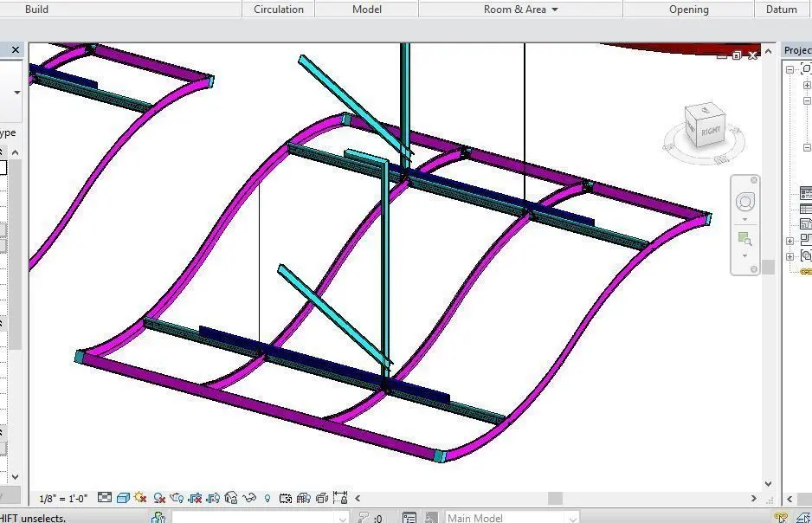Toggle the Unlocked 3D View house icon

pyautogui.click(x=231, y=498)
